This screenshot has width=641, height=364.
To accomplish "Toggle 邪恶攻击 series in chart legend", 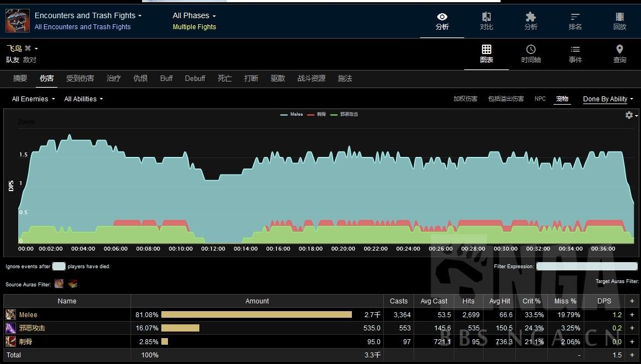I will [344, 114].
